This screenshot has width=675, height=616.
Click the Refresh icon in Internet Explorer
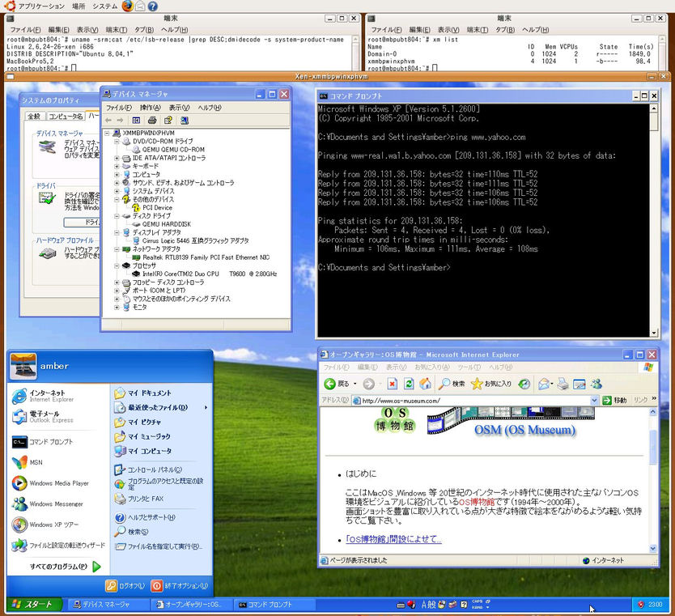point(409,384)
